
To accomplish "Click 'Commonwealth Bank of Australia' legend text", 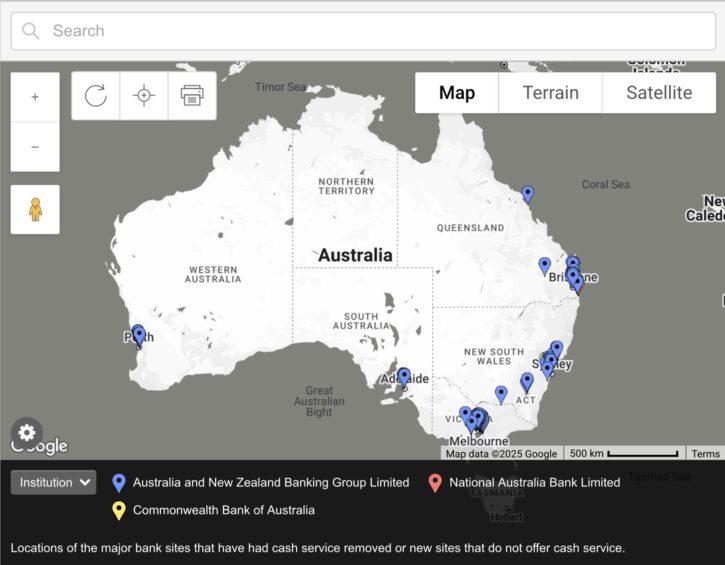I will [224, 510].
